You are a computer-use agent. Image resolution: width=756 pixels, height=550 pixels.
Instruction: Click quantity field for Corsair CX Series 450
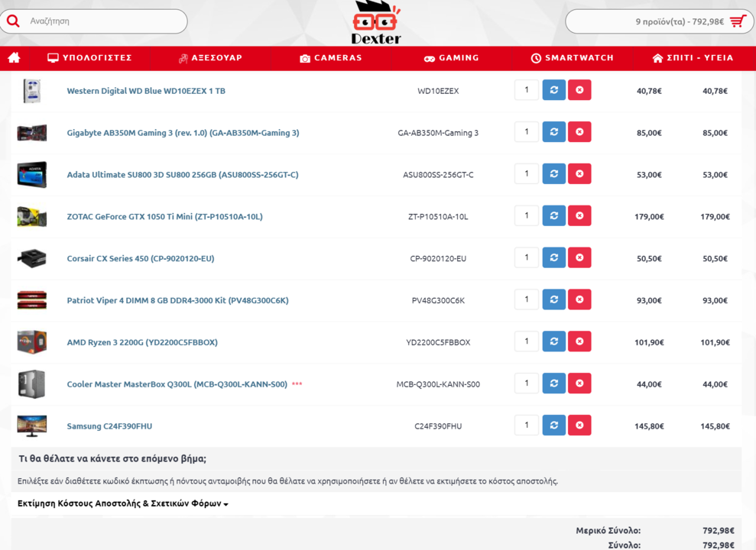point(527,257)
